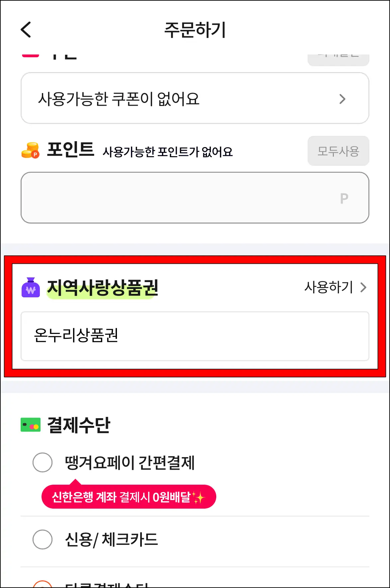Tap the sparkle icon on the 0원배달 badge
390x588 pixels.
(198, 497)
